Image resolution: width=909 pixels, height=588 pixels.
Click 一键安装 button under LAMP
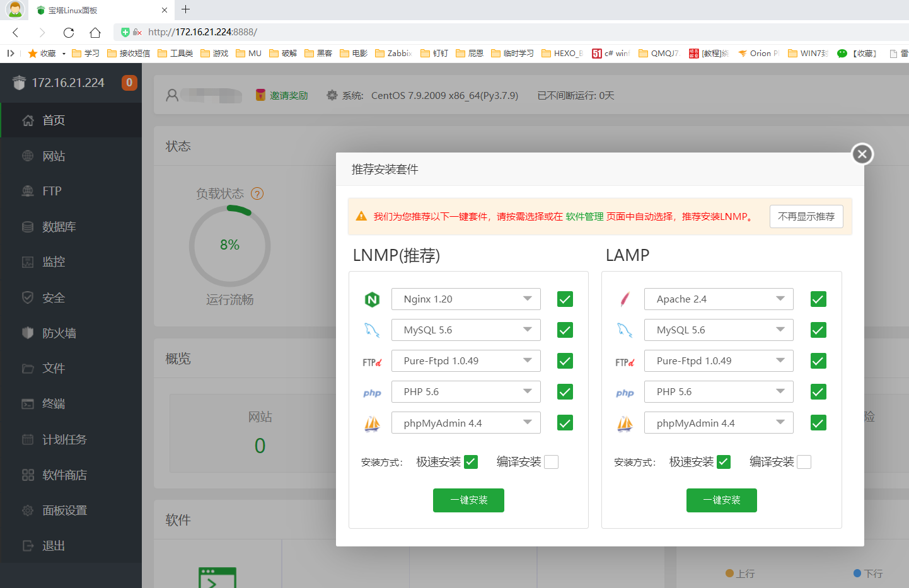[x=722, y=500]
